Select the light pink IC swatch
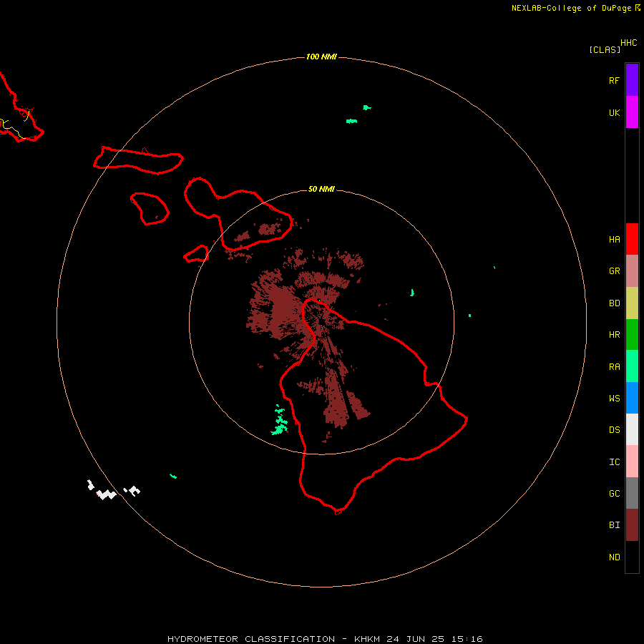The height and width of the screenshot is (644, 644). pyautogui.click(x=632, y=462)
